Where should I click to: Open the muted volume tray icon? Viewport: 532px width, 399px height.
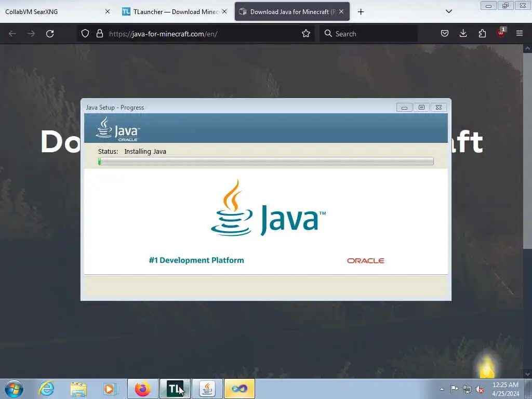tap(480, 389)
